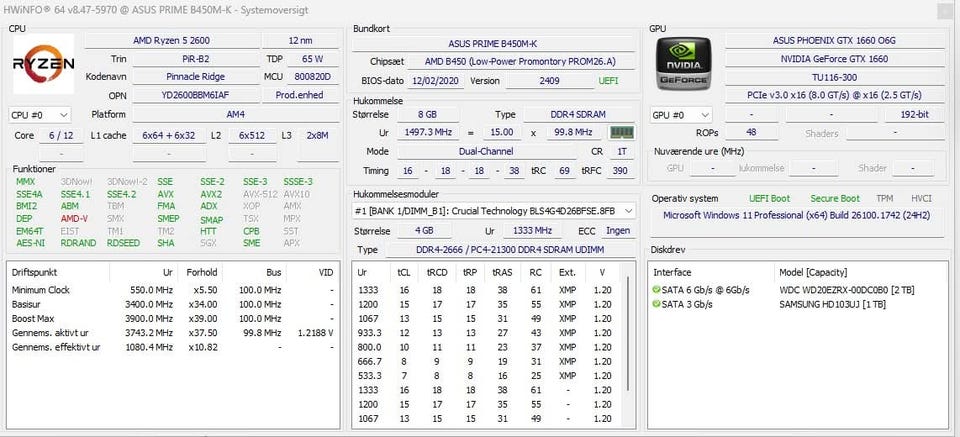Click the AM4 platform value
960x437 pixels.
[236, 114]
